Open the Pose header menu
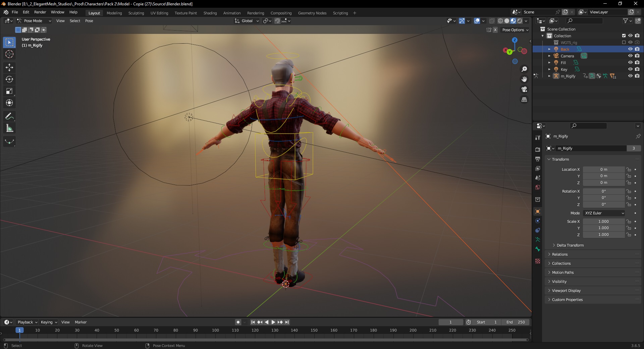The width and height of the screenshot is (644, 349). click(89, 21)
